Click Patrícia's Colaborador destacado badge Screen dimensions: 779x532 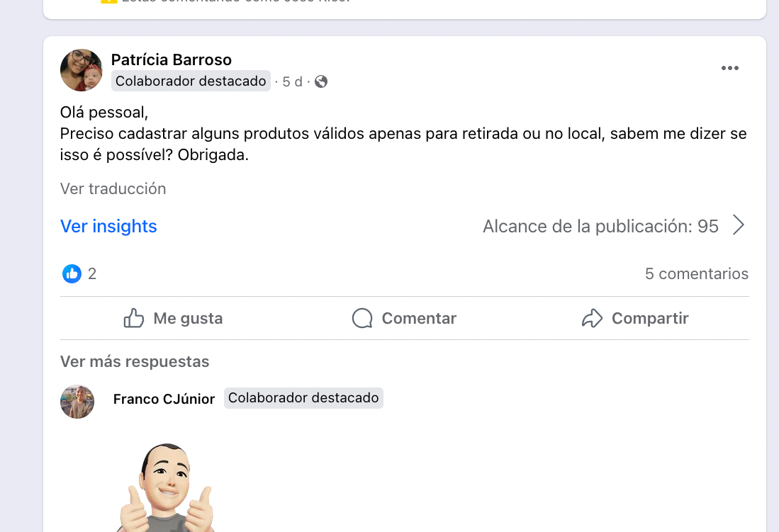191,81
